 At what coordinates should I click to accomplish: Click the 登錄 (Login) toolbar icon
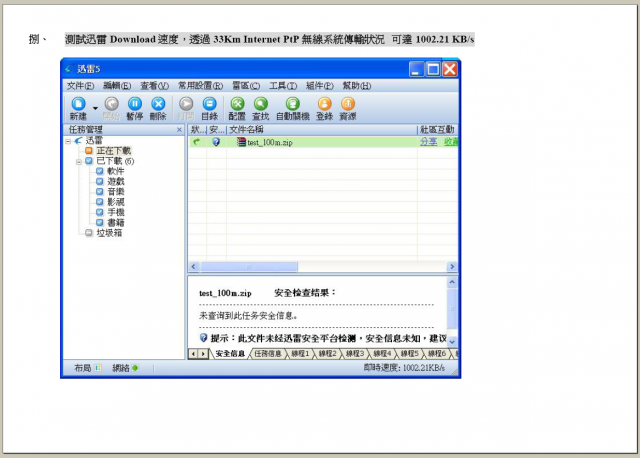[x=324, y=109]
